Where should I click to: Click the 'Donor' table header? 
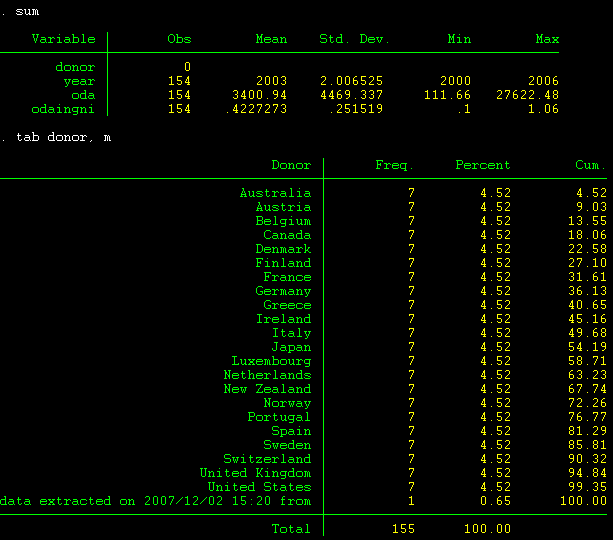[291, 165]
